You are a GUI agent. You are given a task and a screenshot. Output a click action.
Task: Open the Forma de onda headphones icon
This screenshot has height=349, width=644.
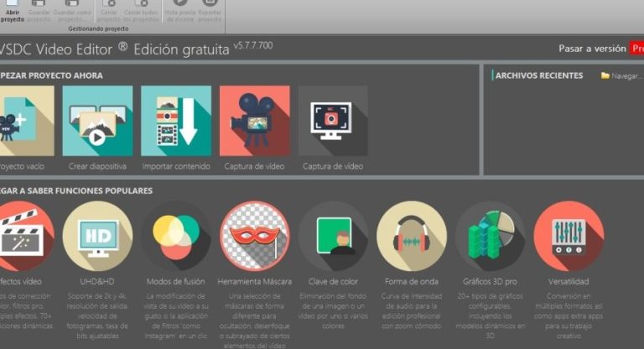[412, 237]
